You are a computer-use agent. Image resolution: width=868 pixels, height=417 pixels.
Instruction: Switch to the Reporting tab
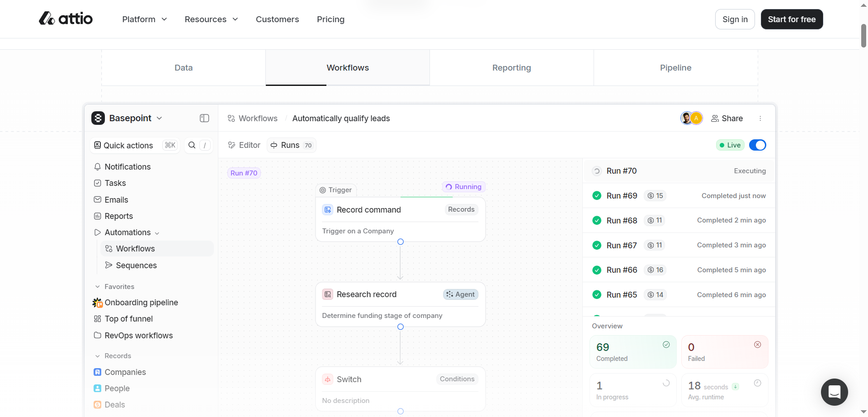511,67
